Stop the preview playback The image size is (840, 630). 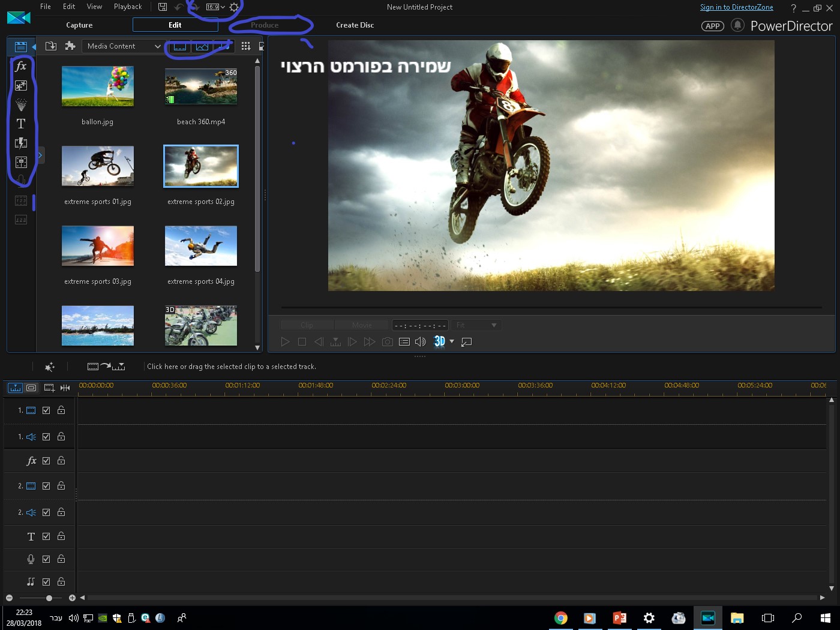[x=302, y=341]
